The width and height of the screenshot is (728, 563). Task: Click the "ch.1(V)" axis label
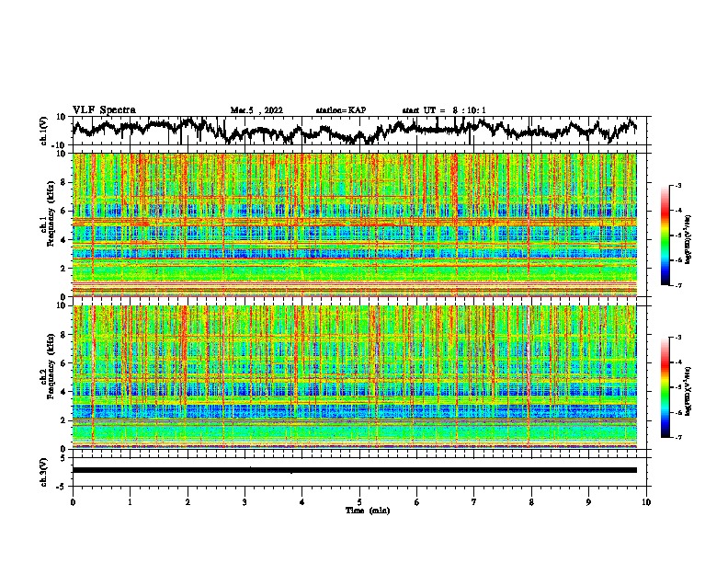pos(44,131)
